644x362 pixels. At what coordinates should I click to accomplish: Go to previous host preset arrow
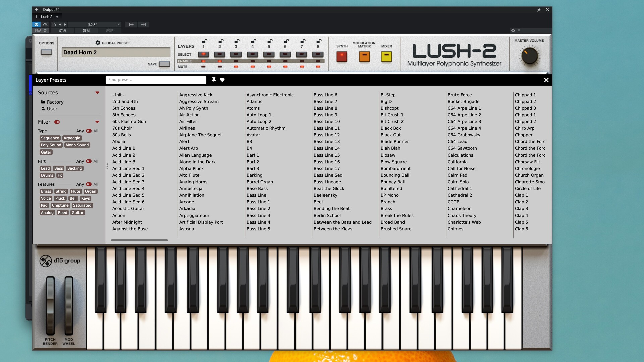[x=60, y=24]
